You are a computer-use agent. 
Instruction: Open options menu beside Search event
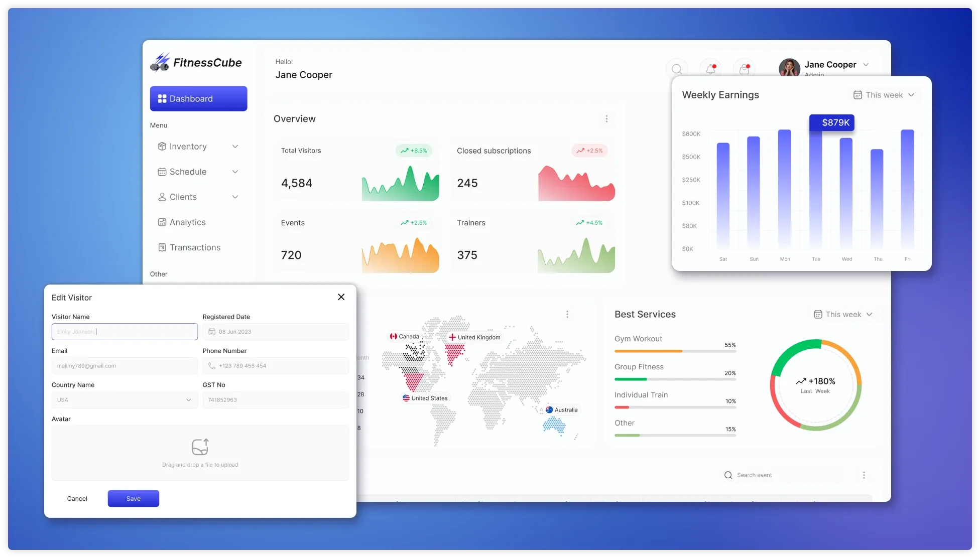pos(864,475)
